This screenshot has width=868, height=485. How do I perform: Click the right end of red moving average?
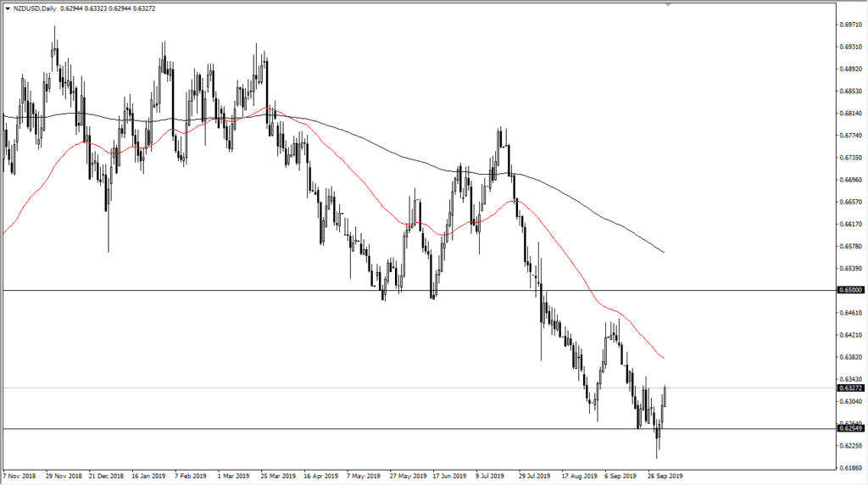coord(664,358)
